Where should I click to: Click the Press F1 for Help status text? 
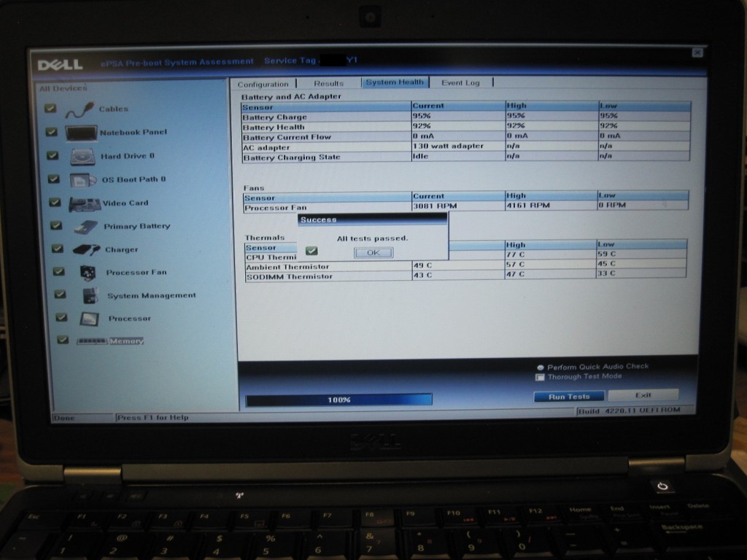click(x=153, y=418)
